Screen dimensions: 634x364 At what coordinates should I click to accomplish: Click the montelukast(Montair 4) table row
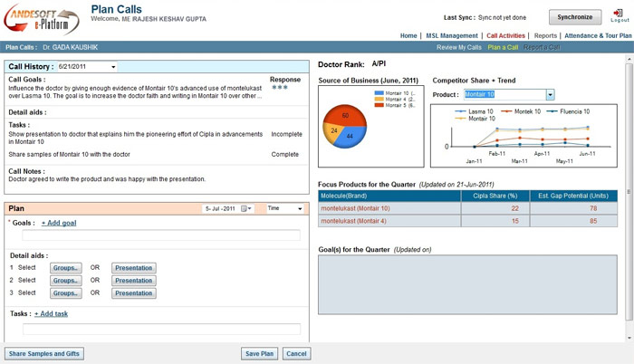point(468,221)
